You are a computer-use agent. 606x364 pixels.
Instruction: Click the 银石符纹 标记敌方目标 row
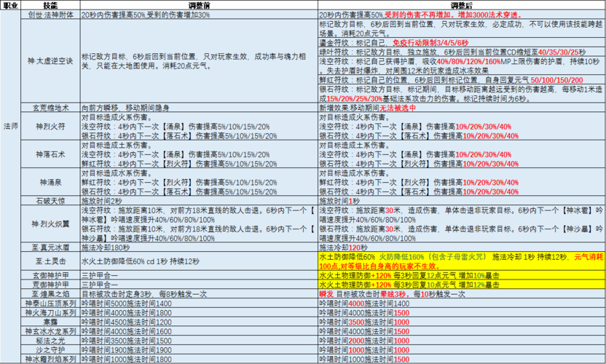point(462,94)
